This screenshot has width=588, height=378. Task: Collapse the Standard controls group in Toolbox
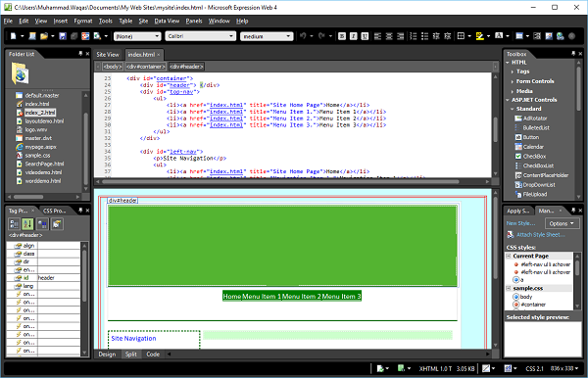click(512, 109)
